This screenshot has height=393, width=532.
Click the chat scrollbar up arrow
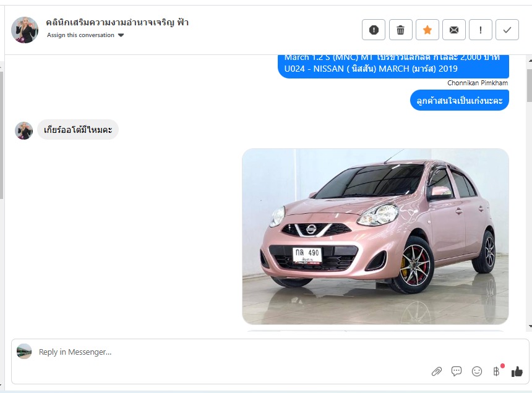point(530,61)
